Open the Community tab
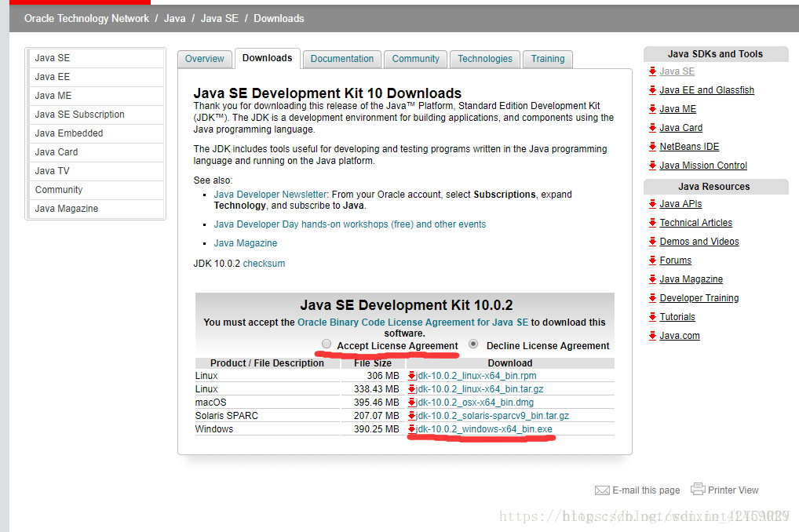The height and width of the screenshot is (532, 799). click(414, 59)
